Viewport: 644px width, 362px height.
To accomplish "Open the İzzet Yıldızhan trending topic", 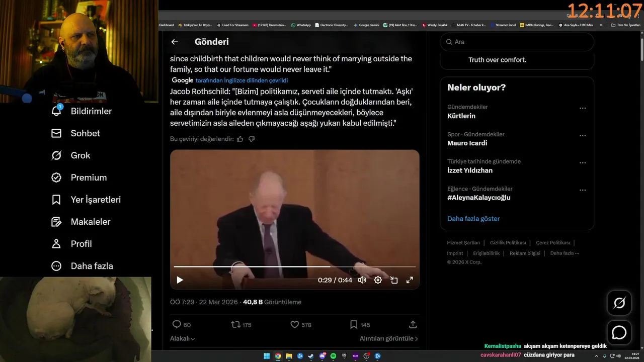I will click(470, 170).
